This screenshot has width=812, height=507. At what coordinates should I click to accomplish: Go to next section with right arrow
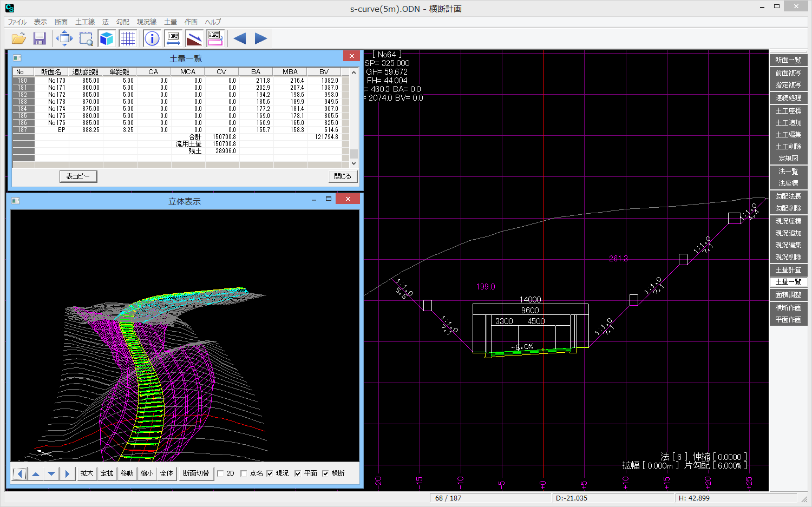[x=261, y=38]
